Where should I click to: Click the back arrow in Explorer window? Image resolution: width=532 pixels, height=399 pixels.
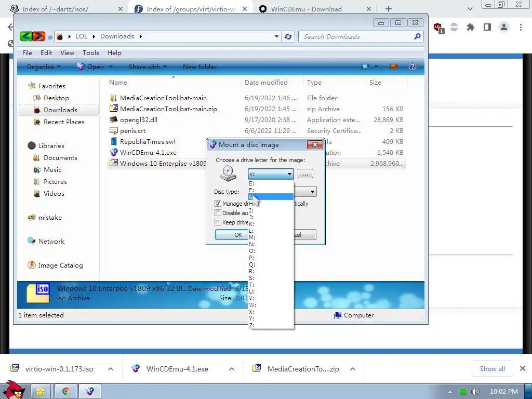(x=26, y=36)
